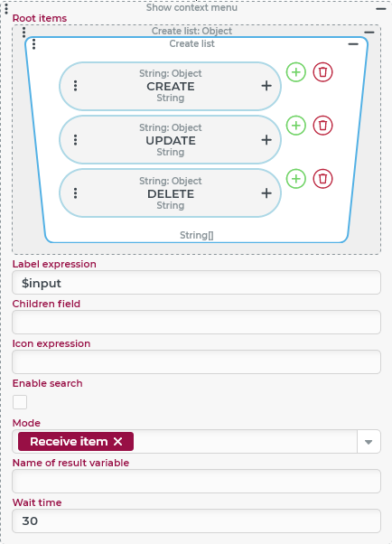This screenshot has width=392, height=544.
Task: Click the Wait time field
Action: [x=196, y=521]
